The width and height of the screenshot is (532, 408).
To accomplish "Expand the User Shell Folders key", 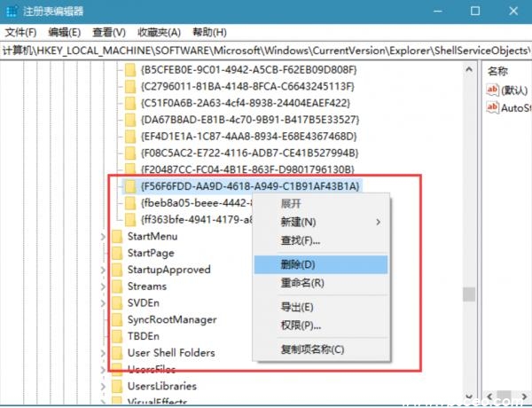I will [x=104, y=353].
